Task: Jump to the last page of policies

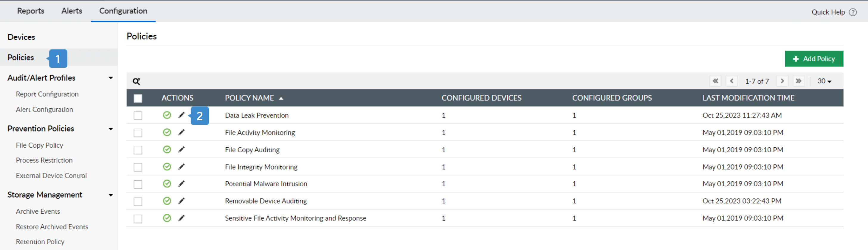Action: (798, 81)
